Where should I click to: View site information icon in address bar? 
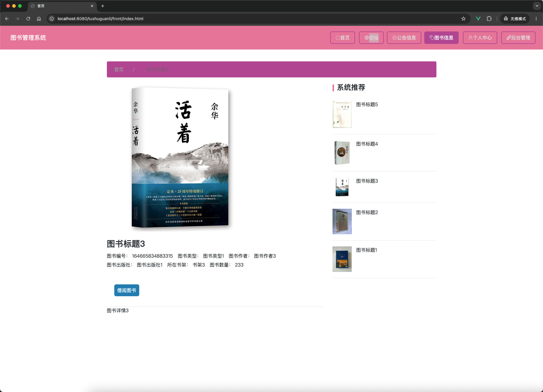click(x=52, y=19)
